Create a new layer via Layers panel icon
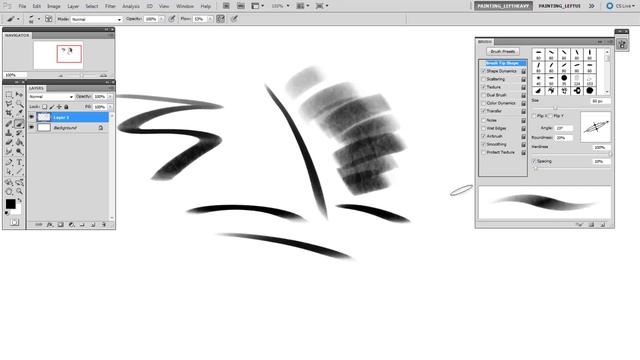Screen dimensions: 640x360 click(93, 224)
